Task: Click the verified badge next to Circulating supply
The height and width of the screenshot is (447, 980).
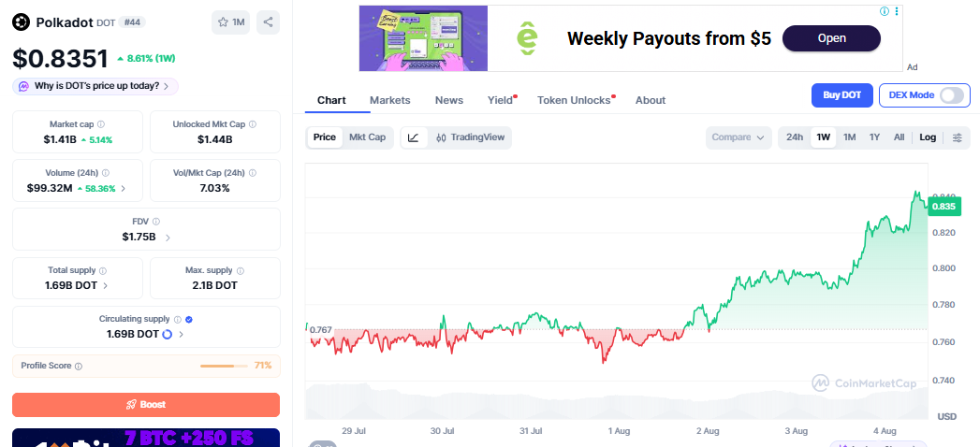Action: [x=189, y=319]
